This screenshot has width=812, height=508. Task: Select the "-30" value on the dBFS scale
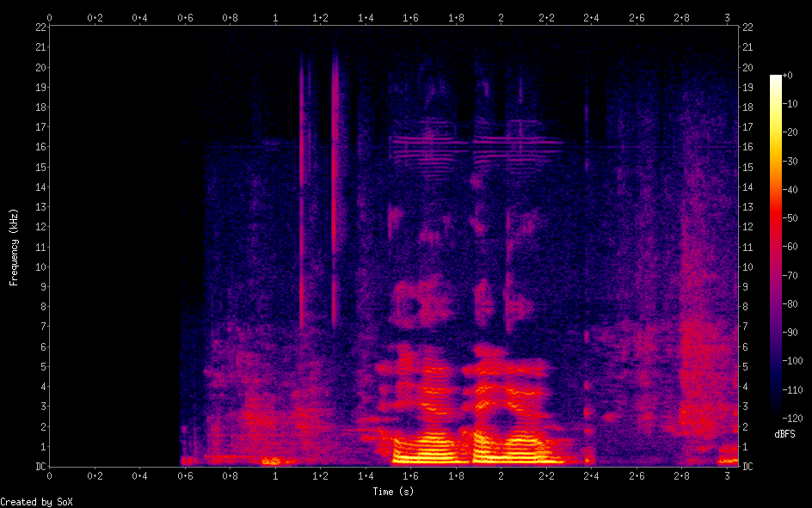790,162
